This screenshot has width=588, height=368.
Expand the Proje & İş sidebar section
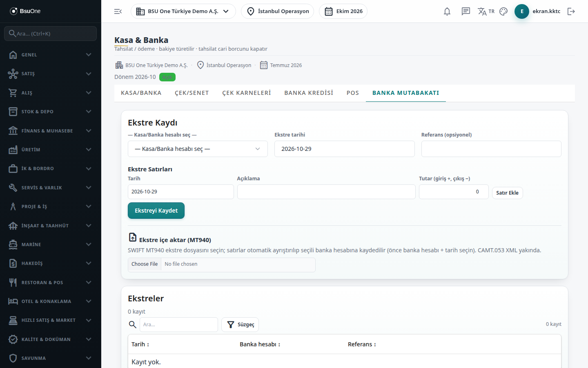coord(51,206)
